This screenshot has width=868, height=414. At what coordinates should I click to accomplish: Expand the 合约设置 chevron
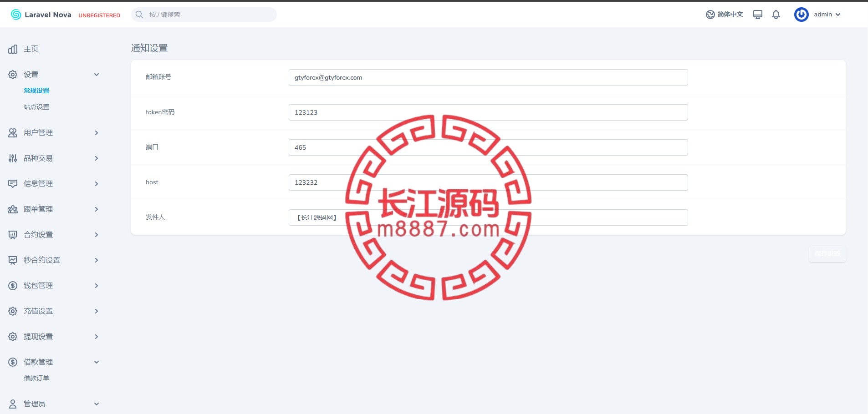coord(97,235)
